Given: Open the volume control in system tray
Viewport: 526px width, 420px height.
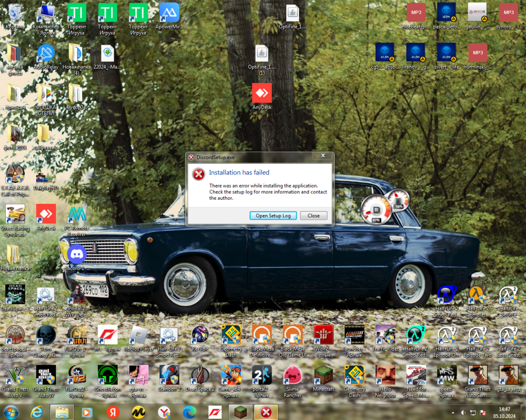Looking at the screenshot, I should 463,413.
